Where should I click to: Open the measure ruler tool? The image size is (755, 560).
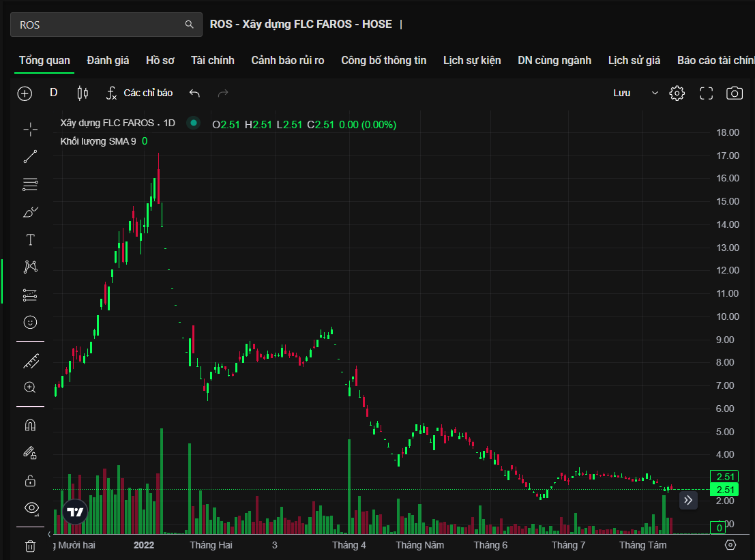point(30,360)
